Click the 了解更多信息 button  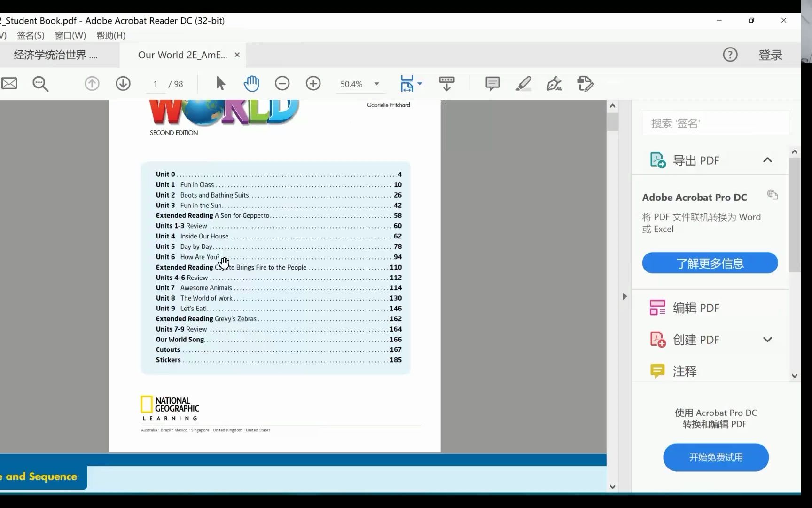click(x=710, y=263)
